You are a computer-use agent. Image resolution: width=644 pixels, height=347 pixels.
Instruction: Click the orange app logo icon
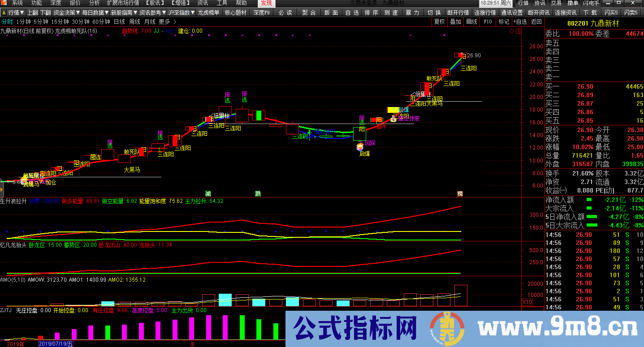click(4, 3)
